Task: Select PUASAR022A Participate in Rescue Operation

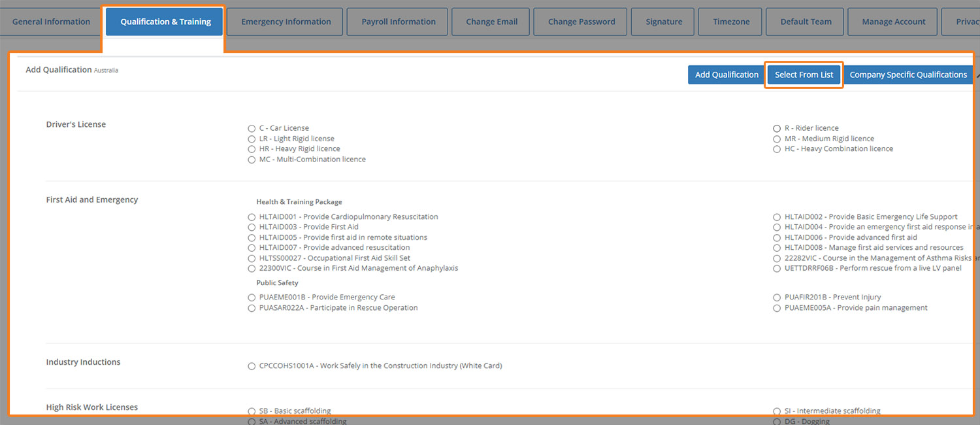Action: tap(252, 308)
